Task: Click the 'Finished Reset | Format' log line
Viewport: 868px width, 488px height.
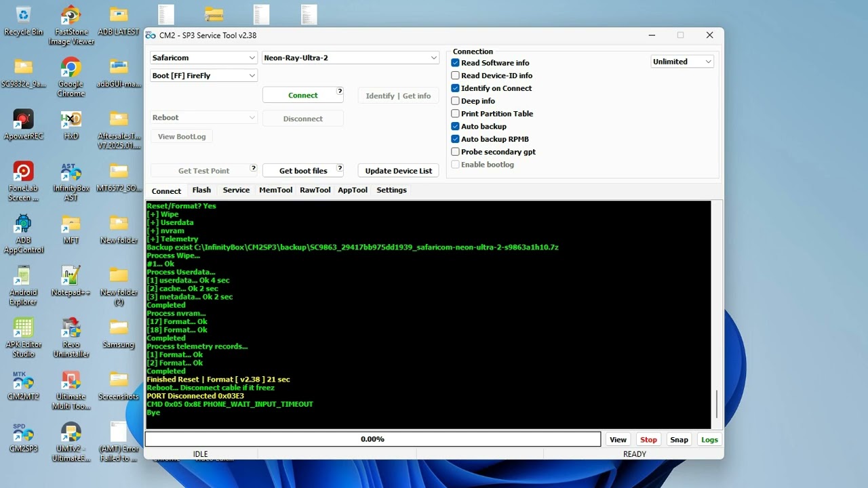Action: click(218, 380)
